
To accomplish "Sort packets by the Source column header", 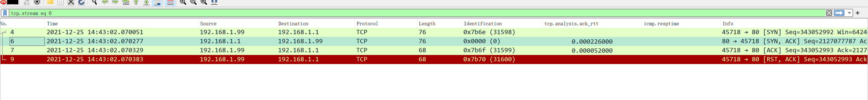I will (208, 24).
